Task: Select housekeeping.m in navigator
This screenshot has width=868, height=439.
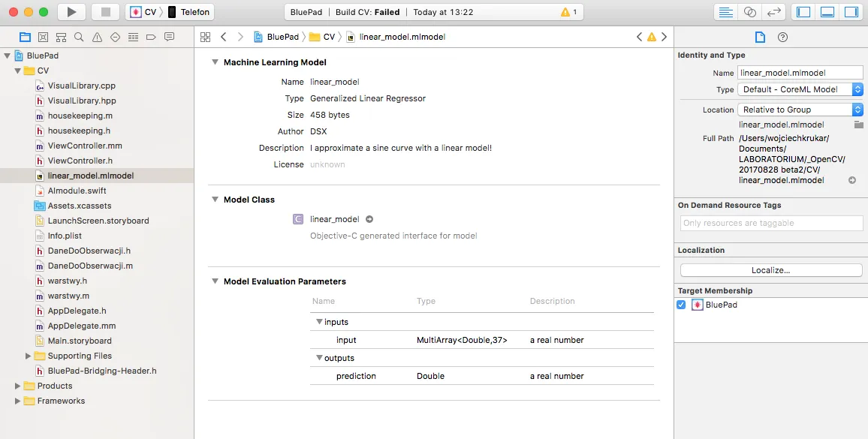Action: 80,116
